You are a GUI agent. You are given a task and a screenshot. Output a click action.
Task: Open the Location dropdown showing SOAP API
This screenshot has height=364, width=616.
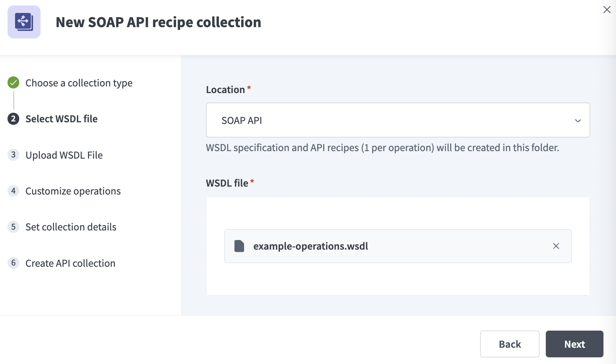pos(398,120)
